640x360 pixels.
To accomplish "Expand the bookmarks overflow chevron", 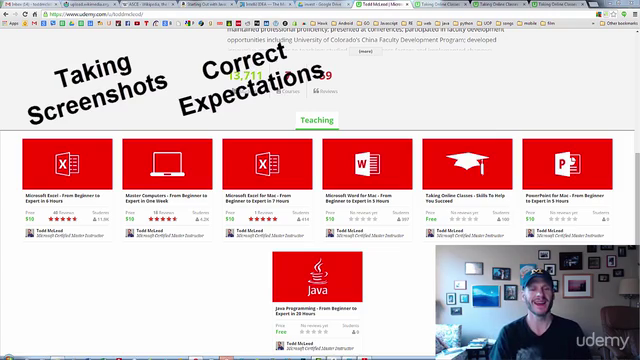I will (x=593, y=23).
